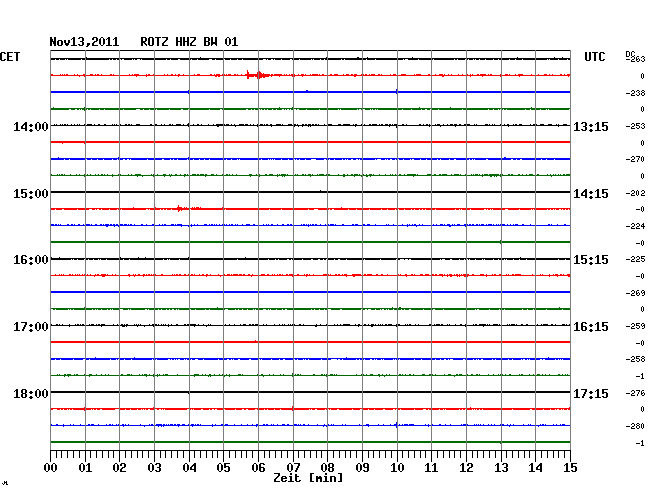Click the DC offset value -280
The height and width of the screenshot is (494, 650).
pyautogui.click(x=635, y=426)
